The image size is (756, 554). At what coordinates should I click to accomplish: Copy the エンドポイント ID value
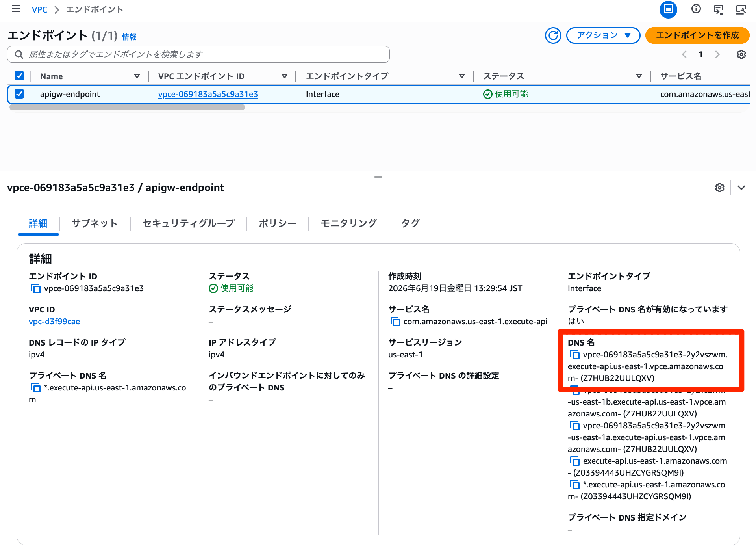coord(35,288)
